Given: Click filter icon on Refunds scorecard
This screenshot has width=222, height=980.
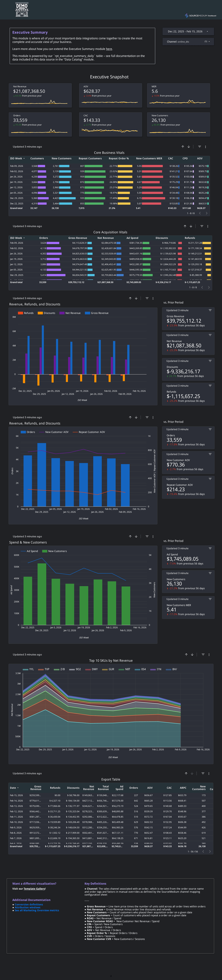Looking at the screenshot, I should click(x=210, y=385).
